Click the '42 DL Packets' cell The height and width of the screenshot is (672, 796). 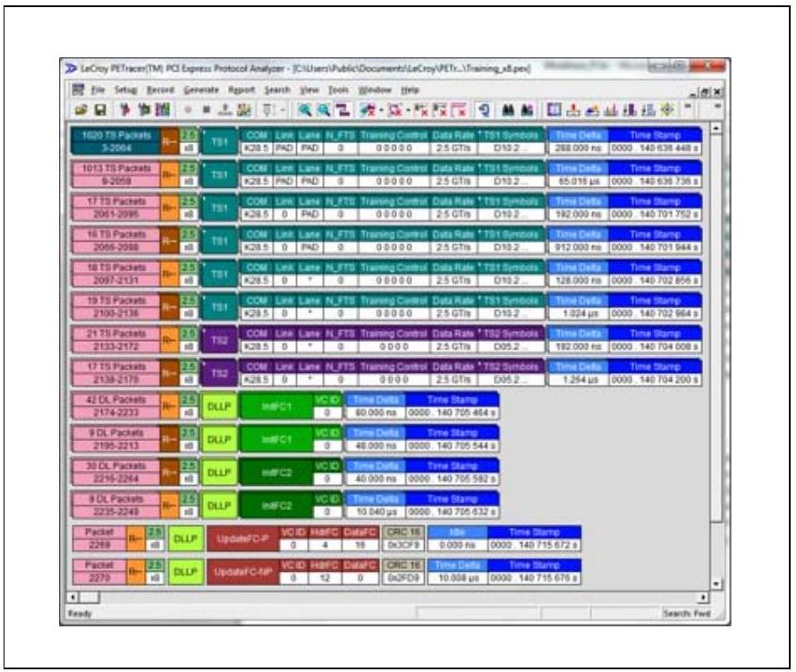(116, 406)
